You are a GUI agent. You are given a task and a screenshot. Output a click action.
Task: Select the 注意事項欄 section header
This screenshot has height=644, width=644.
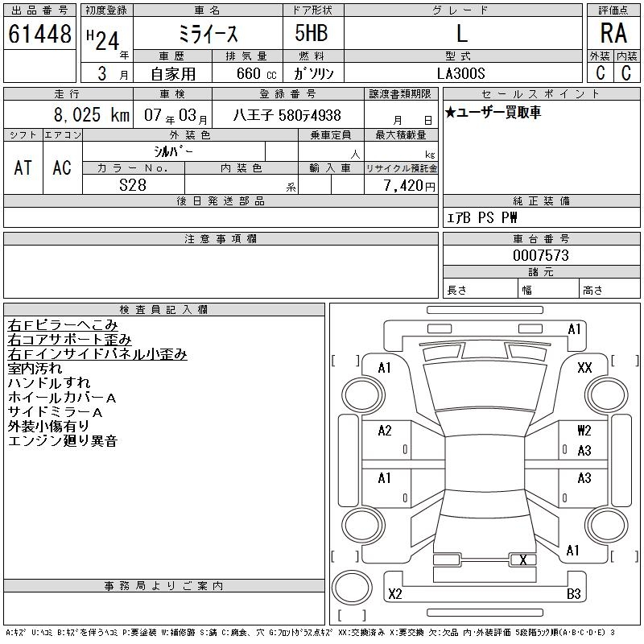(221, 239)
